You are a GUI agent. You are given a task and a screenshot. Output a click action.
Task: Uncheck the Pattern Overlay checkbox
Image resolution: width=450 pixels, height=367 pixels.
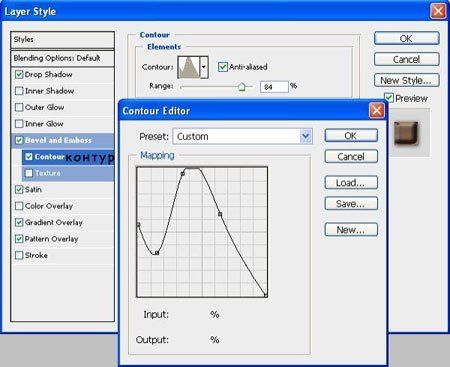coord(19,239)
